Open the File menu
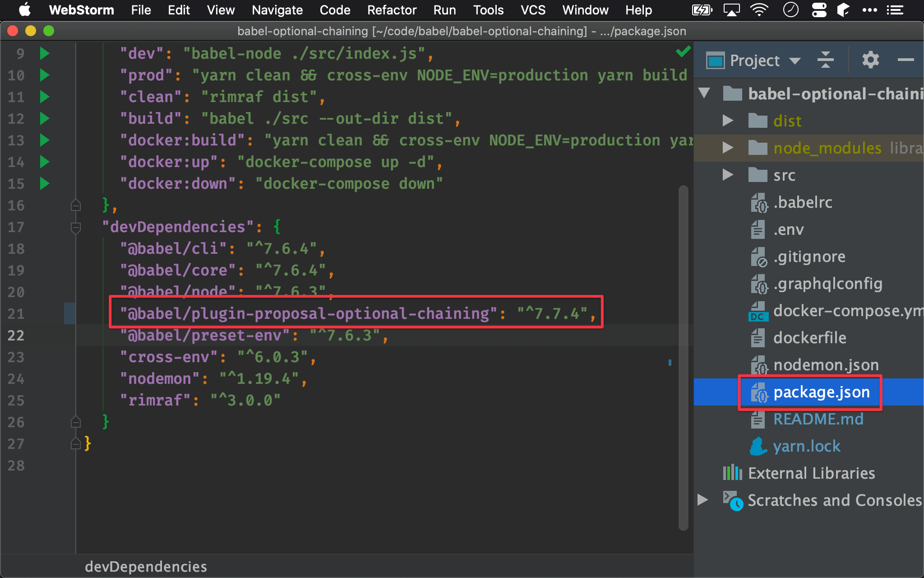Screen dimensions: 924x578 click(x=141, y=10)
